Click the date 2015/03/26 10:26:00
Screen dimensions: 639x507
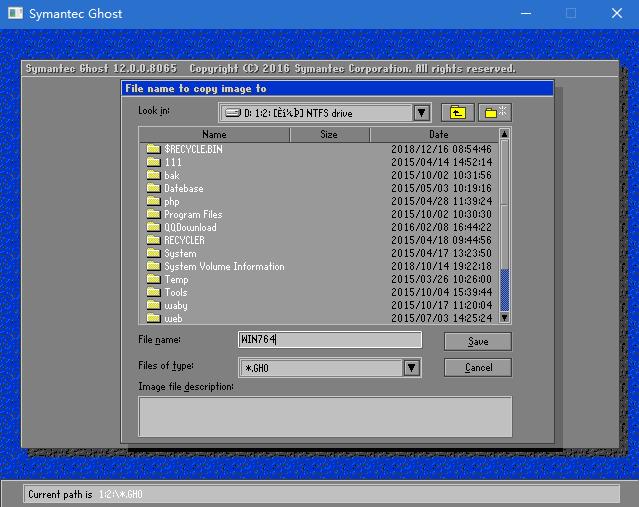coord(441,279)
